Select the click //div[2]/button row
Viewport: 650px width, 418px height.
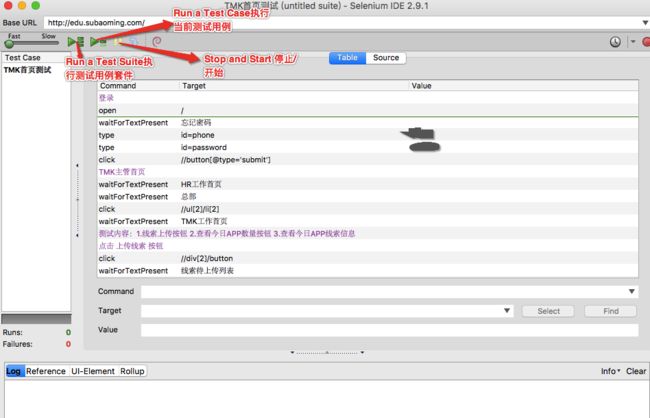pyautogui.click(x=368, y=258)
